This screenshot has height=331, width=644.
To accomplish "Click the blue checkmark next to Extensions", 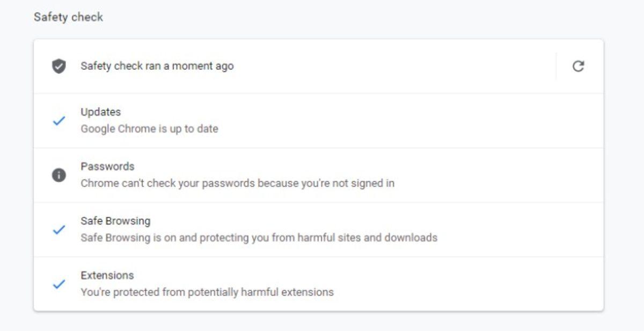I will (x=58, y=284).
